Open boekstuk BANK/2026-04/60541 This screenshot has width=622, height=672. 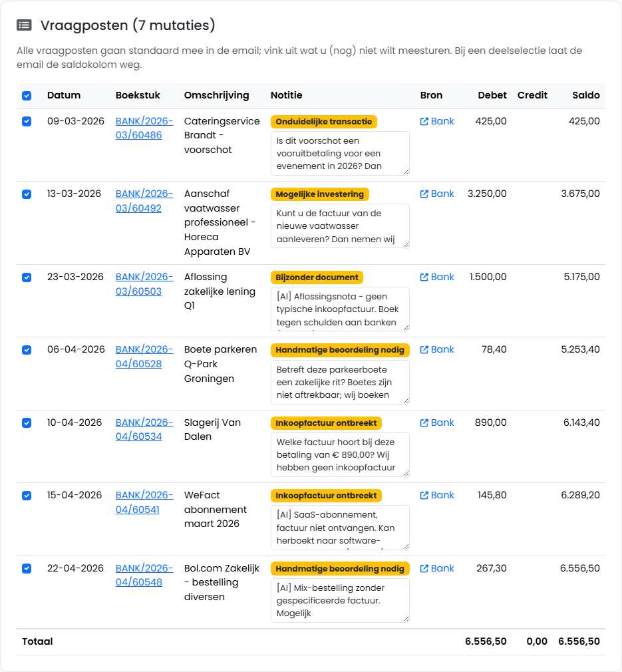pos(144,502)
